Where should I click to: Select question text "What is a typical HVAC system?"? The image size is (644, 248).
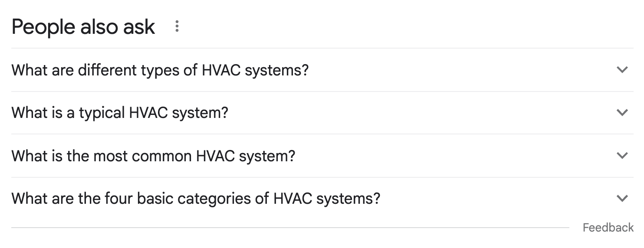120,113
